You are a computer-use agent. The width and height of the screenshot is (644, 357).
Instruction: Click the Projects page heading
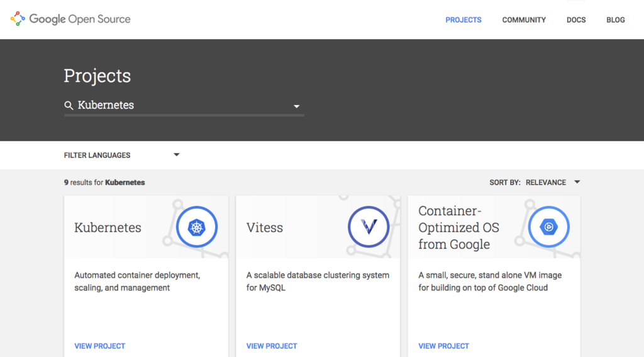click(97, 76)
